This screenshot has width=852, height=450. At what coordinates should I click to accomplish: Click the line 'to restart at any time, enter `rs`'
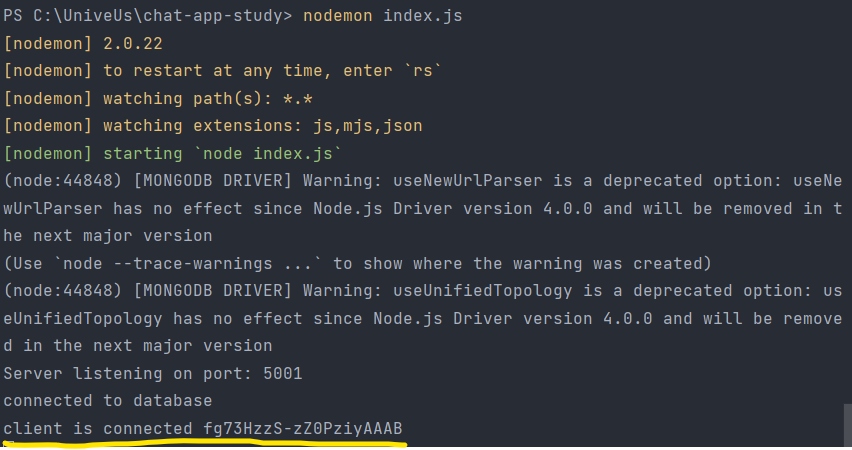coord(272,71)
